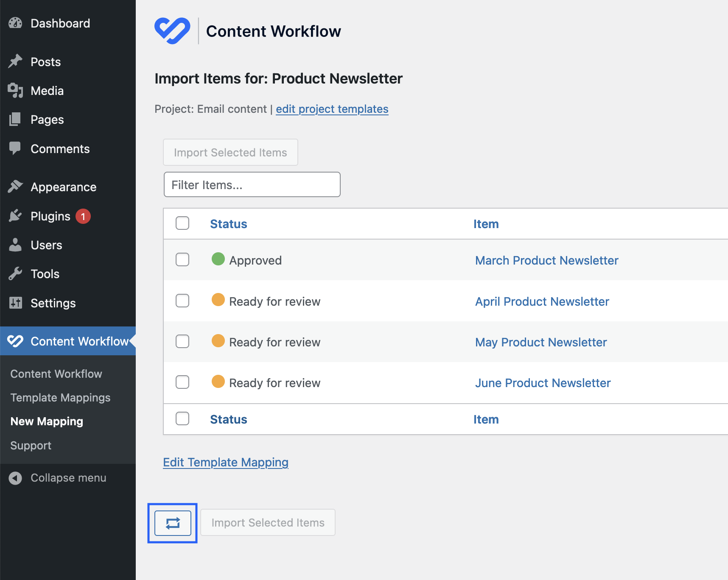Check the select-all checkbox in table header
Image resolution: width=728 pixels, height=580 pixels.
pos(182,222)
